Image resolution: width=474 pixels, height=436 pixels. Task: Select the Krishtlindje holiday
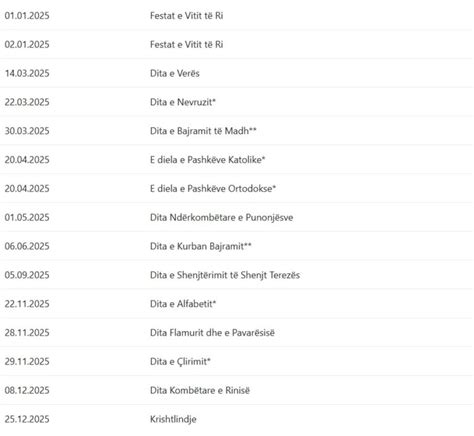173,419
